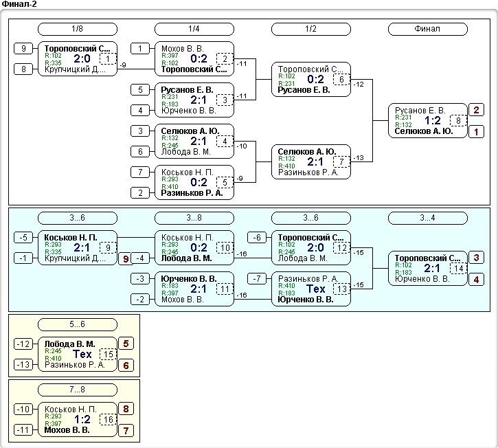The height and width of the screenshot is (448, 498).
Task: Click the 5...6 round header
Action: [78, 324]
